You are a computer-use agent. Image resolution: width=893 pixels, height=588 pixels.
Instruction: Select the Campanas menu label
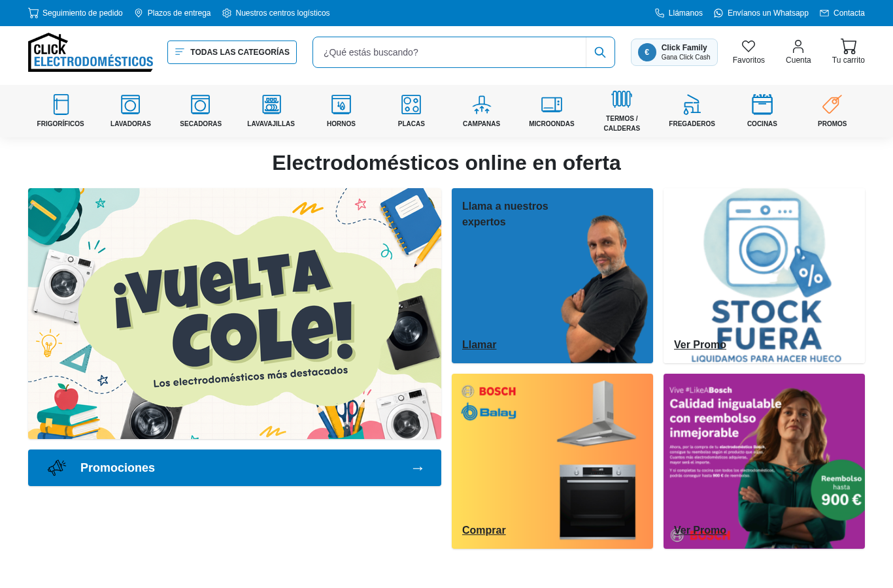pos(482,123)
